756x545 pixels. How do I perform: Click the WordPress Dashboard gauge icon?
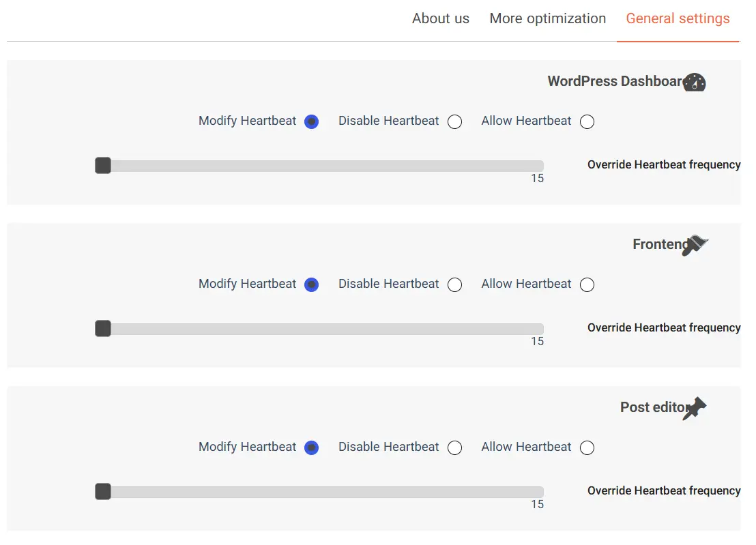click(x=695, y=82)
